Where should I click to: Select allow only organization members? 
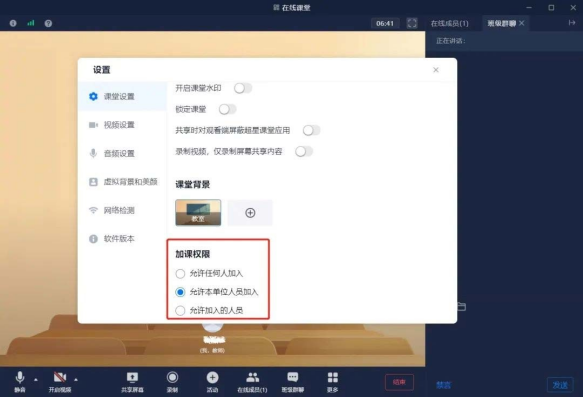tap(180, 292)
